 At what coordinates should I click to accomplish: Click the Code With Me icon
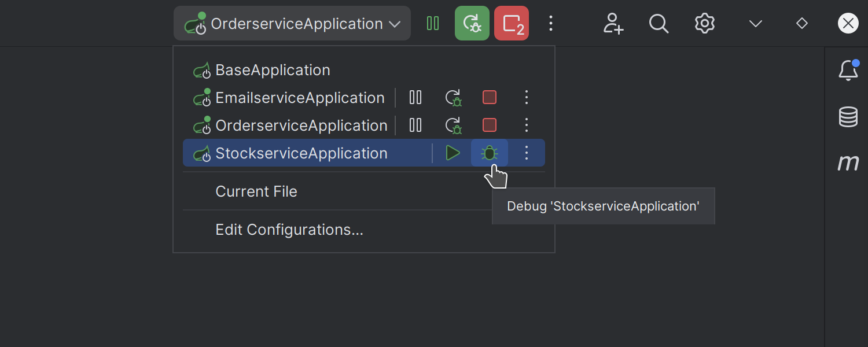pyautogui.click(x=613, y=23)
